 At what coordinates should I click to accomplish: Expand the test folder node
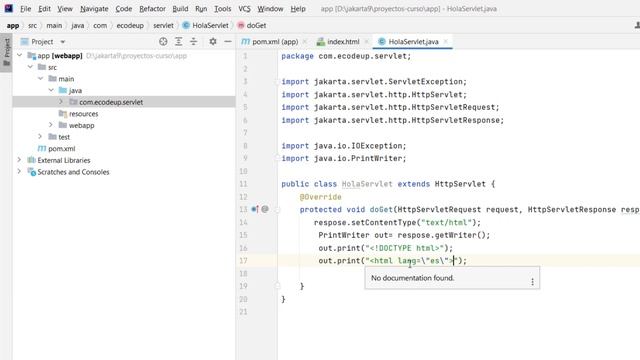coord(40,136)
